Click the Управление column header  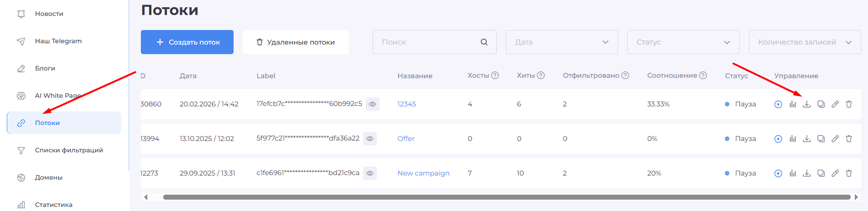tap(796, 76)
